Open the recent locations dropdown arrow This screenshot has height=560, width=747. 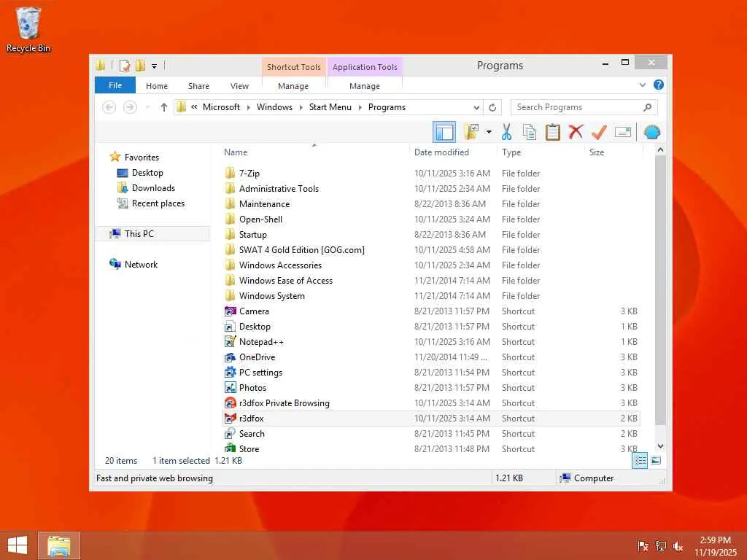147,107
